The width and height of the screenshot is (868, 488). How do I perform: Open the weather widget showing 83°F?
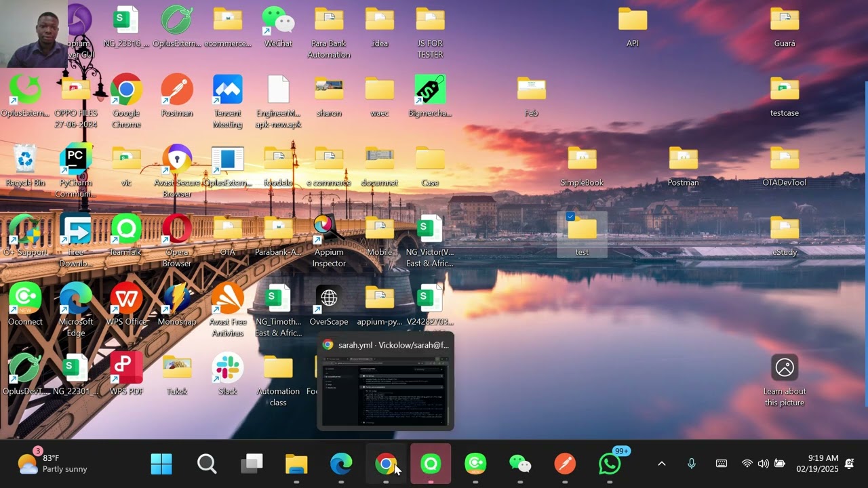52,464
